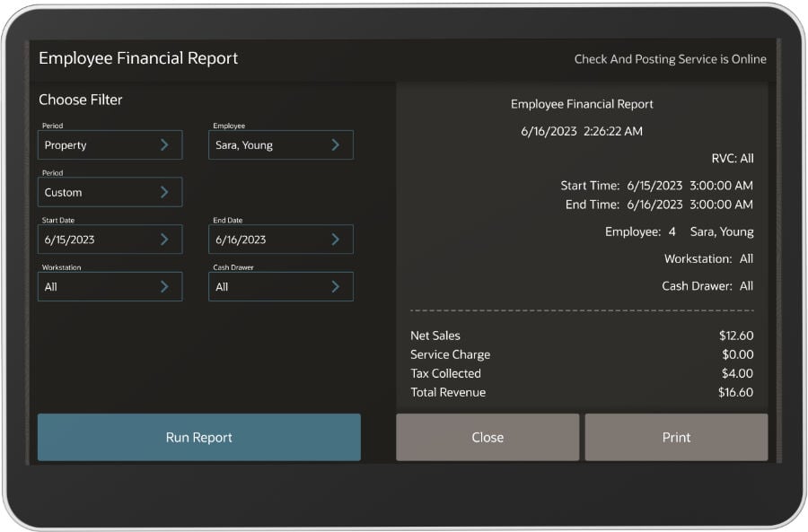
Task: Close the Employee Financial Report
Action: [x=487, y=437]
